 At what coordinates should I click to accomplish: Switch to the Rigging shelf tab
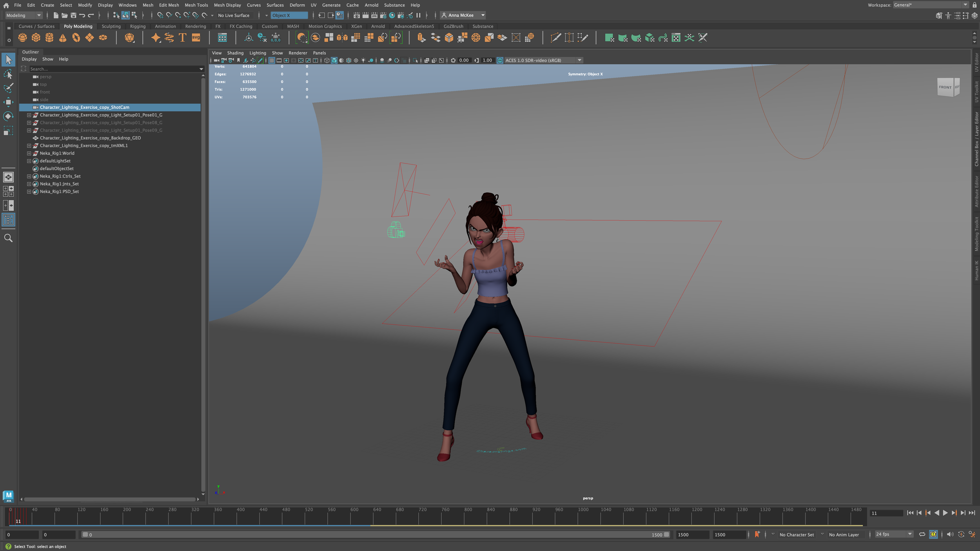click(138, 26)
